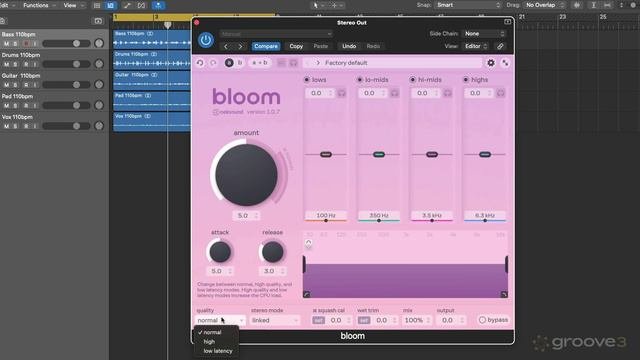Click the attack knob
The width and height of the screenshot is (640, 360).
click(x=220, y=252)
